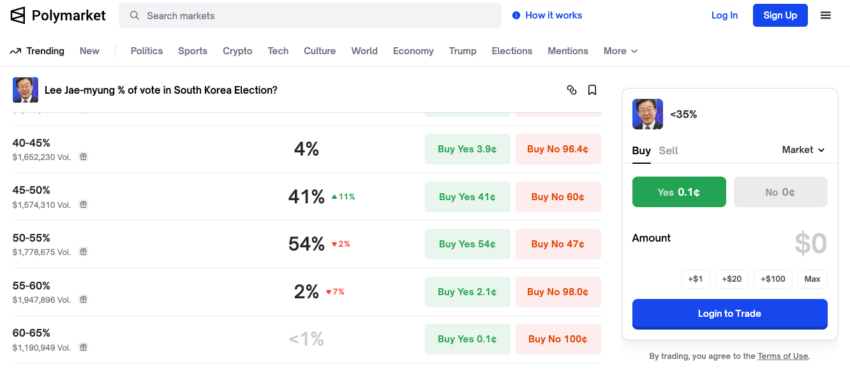The image size is (850, 371).
Task: Click the market title text
Action: coord(161,90)
